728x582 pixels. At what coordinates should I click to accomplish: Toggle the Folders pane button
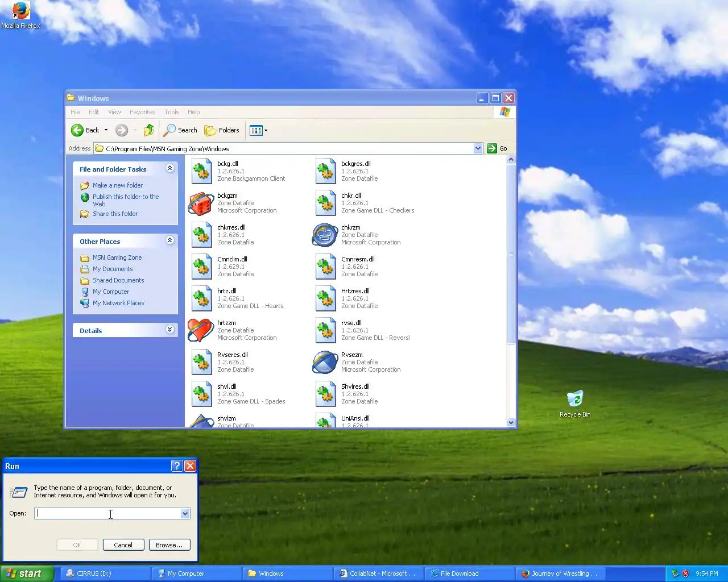222,130
